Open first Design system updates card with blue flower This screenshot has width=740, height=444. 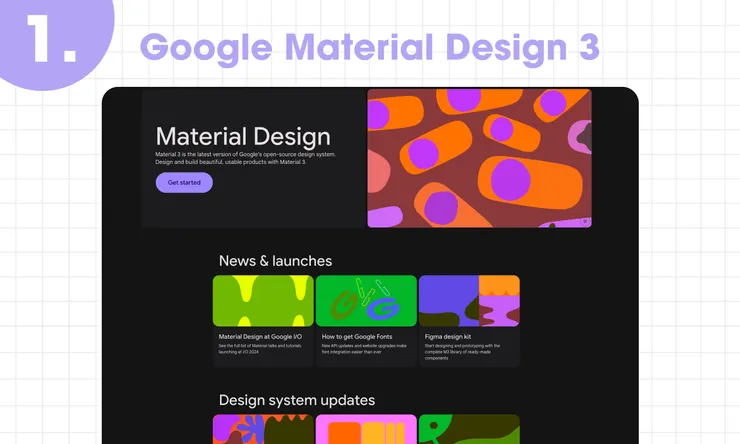click(263, 429)
